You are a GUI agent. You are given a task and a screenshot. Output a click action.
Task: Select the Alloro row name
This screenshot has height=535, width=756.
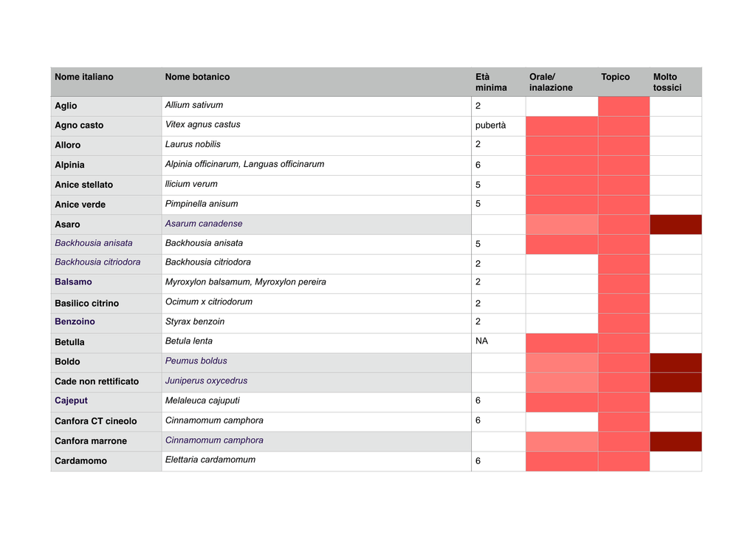[x=67, y=145]
